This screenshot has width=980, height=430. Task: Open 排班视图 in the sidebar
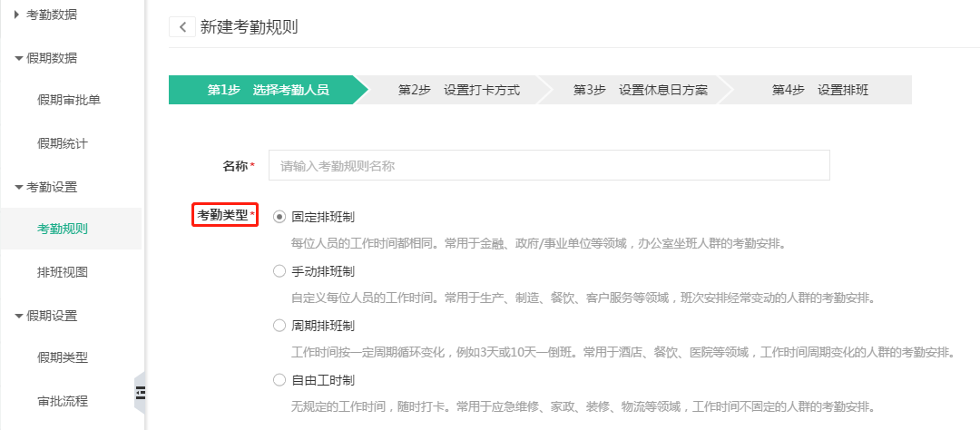click(x=63, y=272)
